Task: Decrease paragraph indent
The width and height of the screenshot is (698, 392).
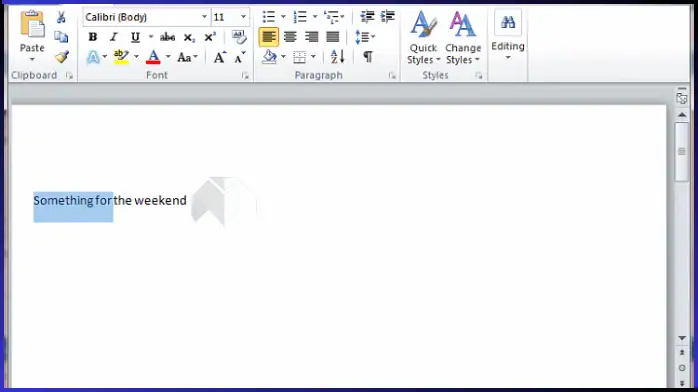Action: (367, 17)
